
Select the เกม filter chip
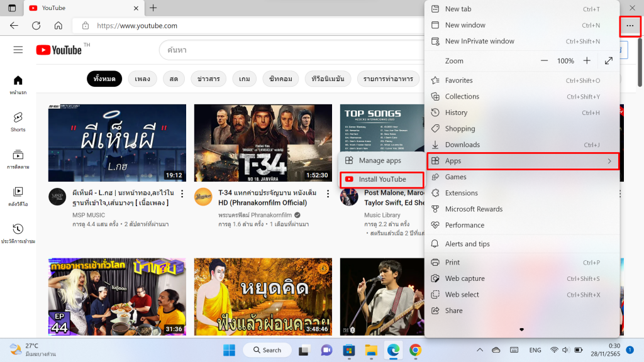click(x=245, y=79)
